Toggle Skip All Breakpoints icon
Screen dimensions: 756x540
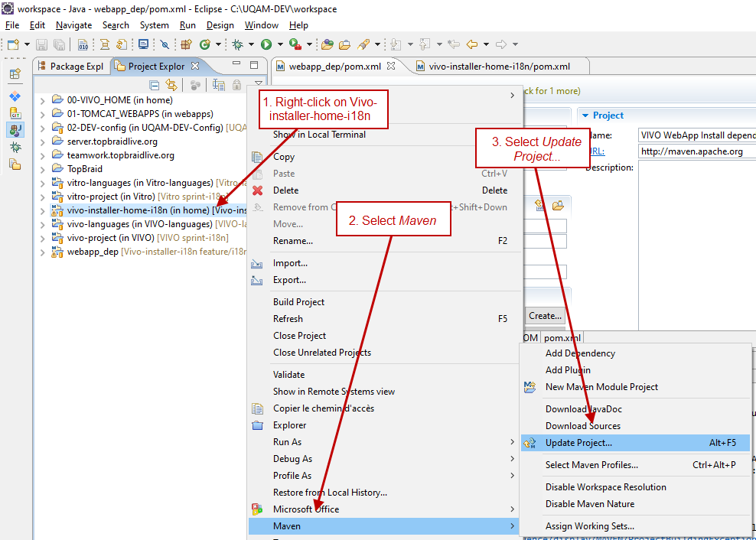coord(165,44)
